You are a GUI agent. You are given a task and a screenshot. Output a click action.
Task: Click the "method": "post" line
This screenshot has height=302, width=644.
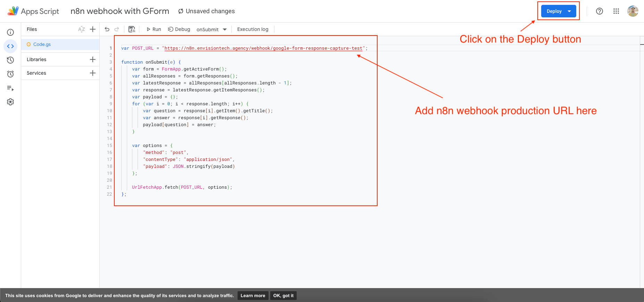(x=166, y=153)
